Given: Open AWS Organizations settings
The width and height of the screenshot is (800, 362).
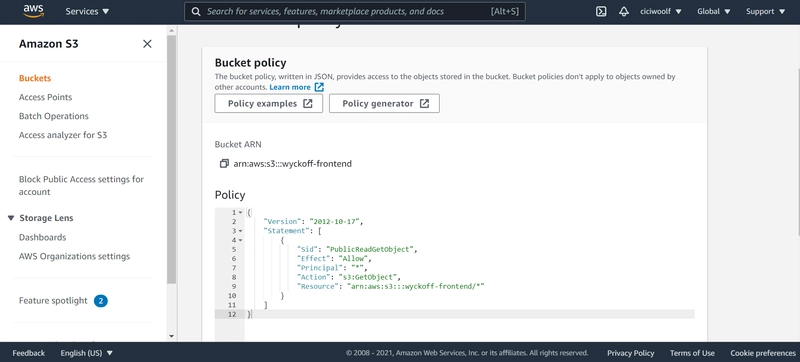Looking at the screenshot, I should tap(74, 256).
